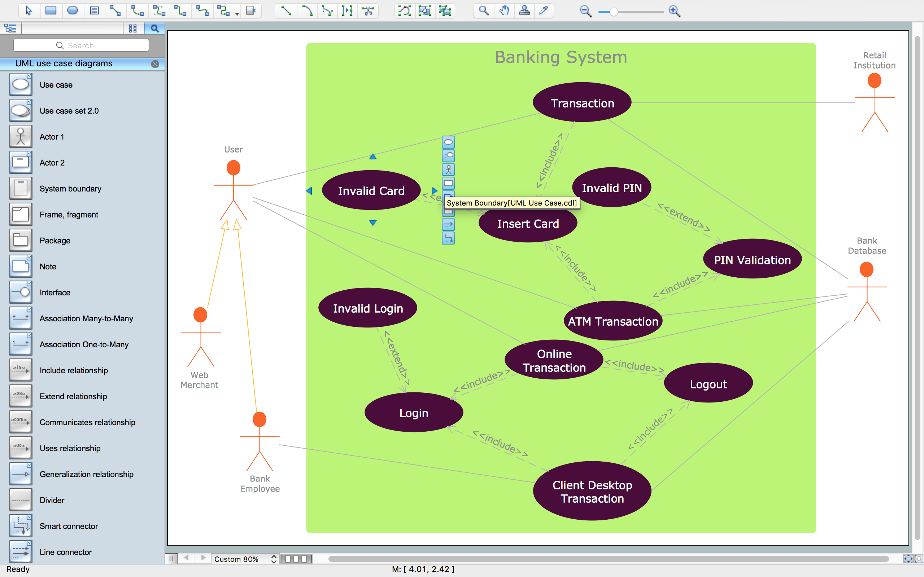This screenshot has height=577, width=924.
Task: Open the connector tools dropdown arrow
Action: click(x=237, y=14)
